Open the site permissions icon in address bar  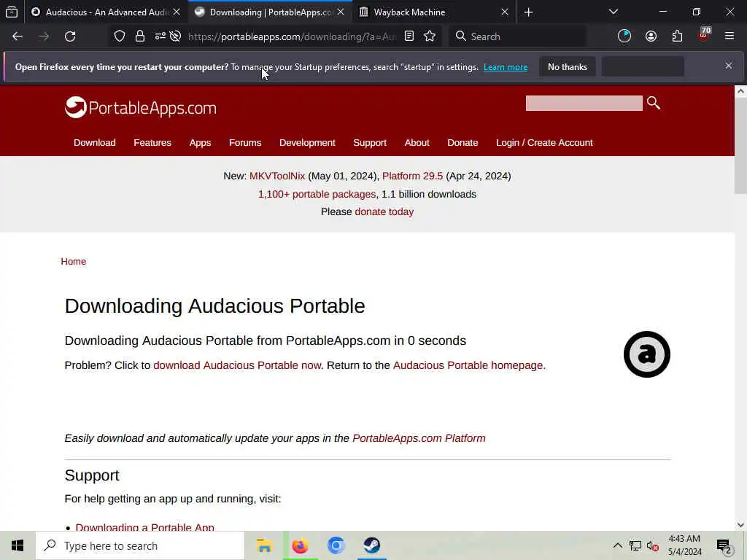[160, 36]
